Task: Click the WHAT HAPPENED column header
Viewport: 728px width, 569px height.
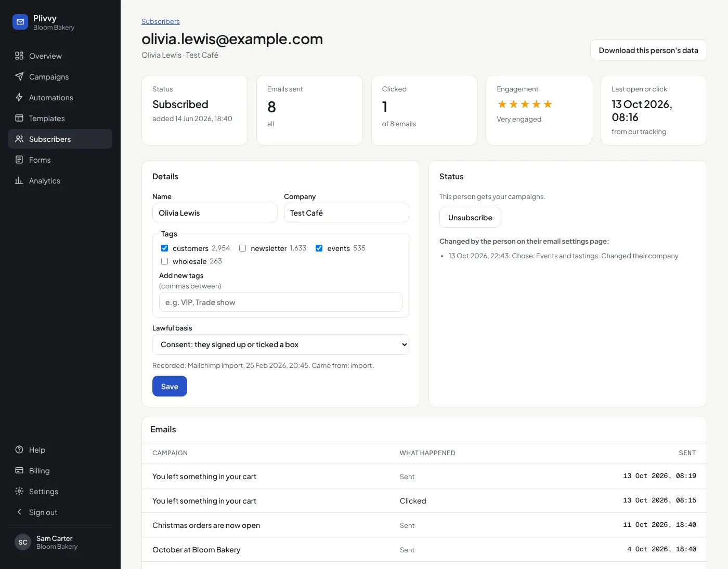Action: coord(427,453)
